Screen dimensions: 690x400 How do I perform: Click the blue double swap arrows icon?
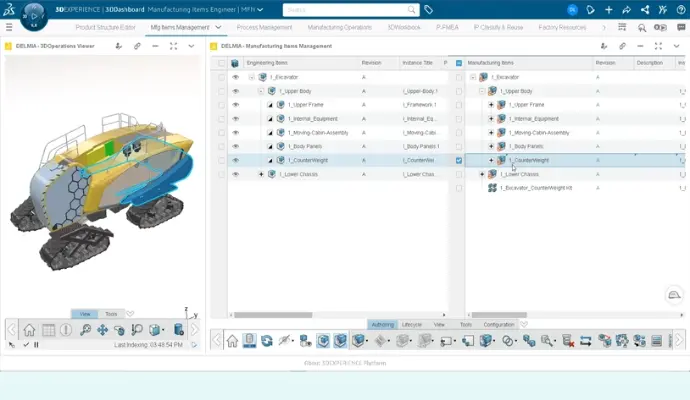[585, 341]
